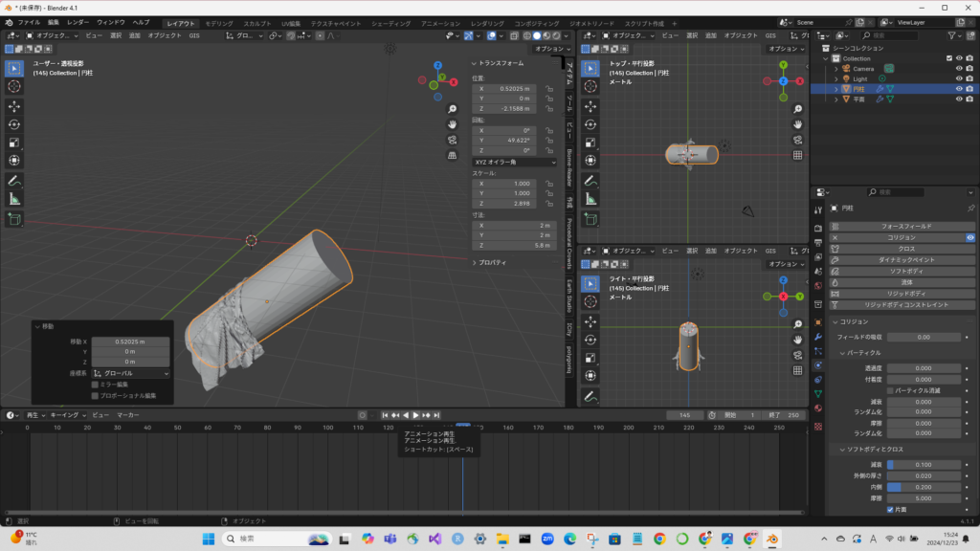The height and width of the screenshot is (551, 980).
Task: Click the play animation button in the timeline
Action: (415, 415)
